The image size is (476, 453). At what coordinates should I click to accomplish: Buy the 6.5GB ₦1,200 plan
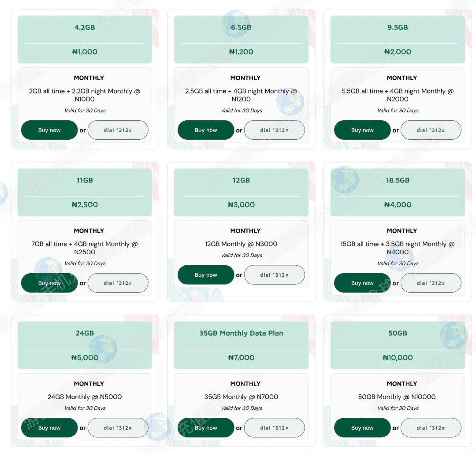pyautogui.click(x=206, y=130)
